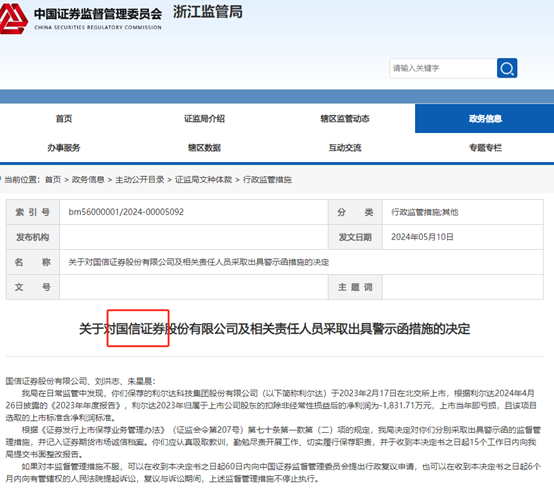Click the 索引号 label cell

tap(33, 212)
